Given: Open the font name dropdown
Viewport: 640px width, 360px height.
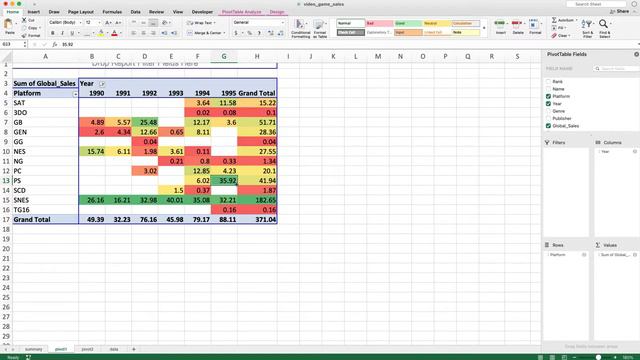Looking at the screenshot, I should coord(80,23).
